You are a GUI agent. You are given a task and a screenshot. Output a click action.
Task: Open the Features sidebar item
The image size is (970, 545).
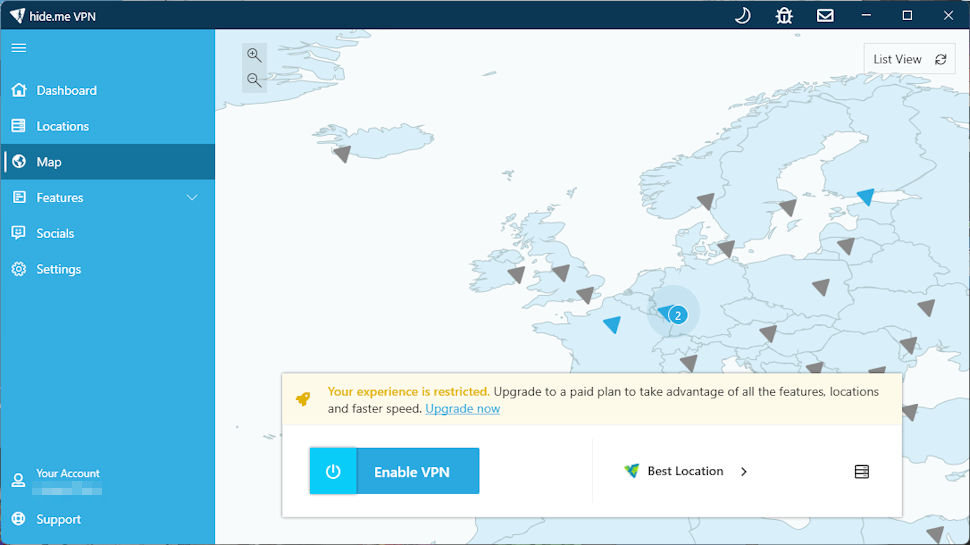tap(108, 198)
